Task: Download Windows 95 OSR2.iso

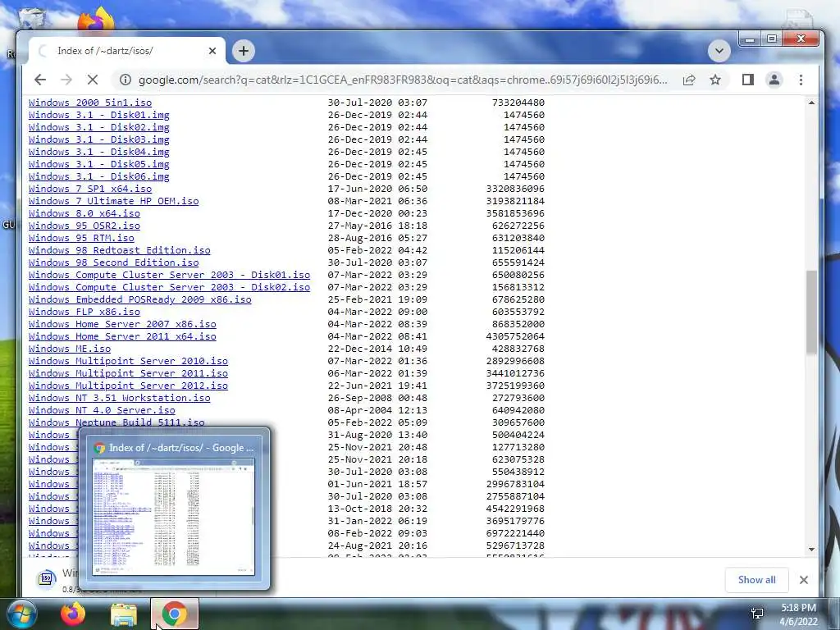Action: [84, 226]
